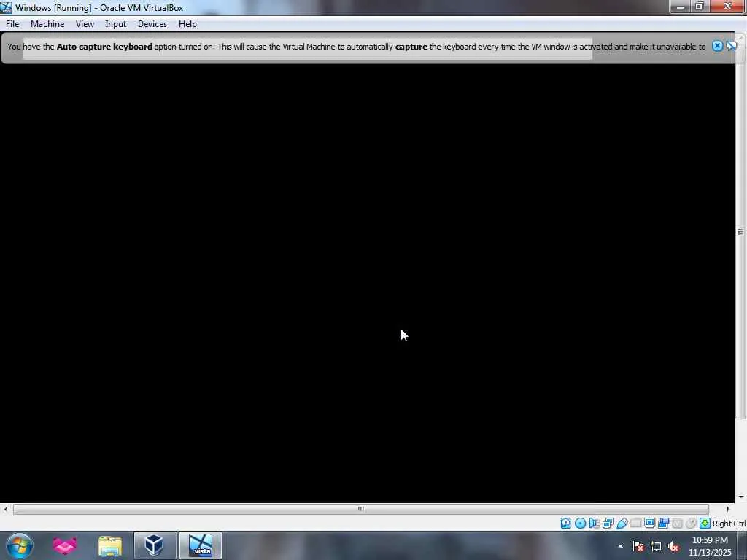Open the View menu
Viewport: 747px width, 560px height.
click(85, 24)
